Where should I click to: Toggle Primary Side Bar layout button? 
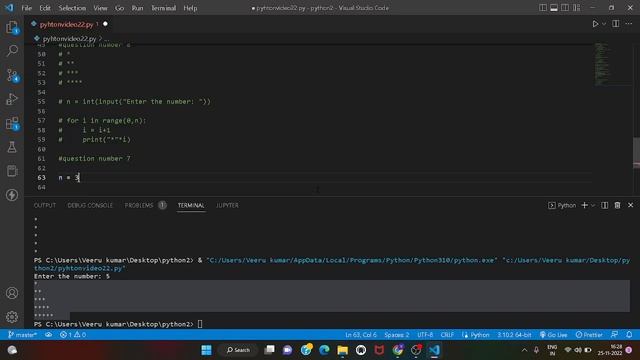[x=542, y=8]
